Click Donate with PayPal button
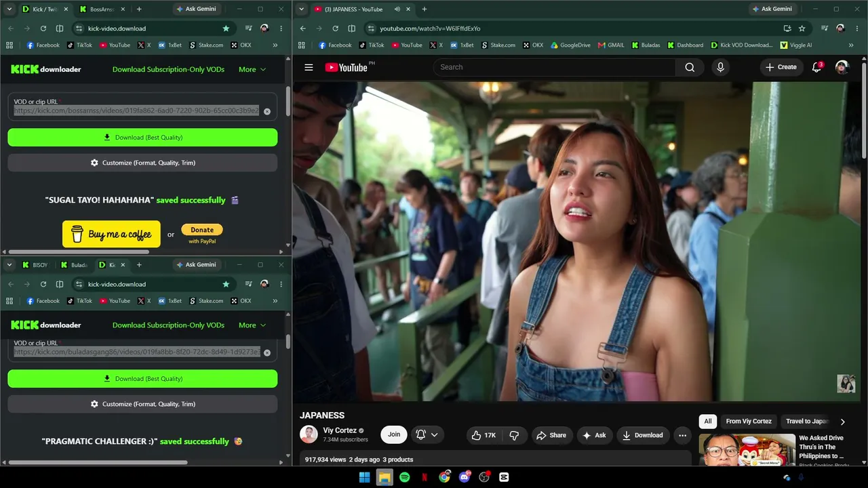Viewport: 868px width, 488px height. click(202, 230)
